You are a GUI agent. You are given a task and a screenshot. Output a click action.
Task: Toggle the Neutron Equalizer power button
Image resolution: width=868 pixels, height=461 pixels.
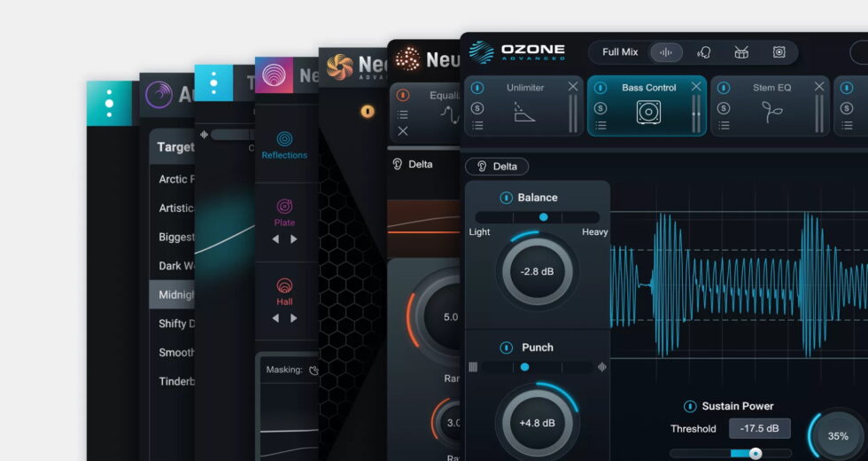click(x=403, y=96)
